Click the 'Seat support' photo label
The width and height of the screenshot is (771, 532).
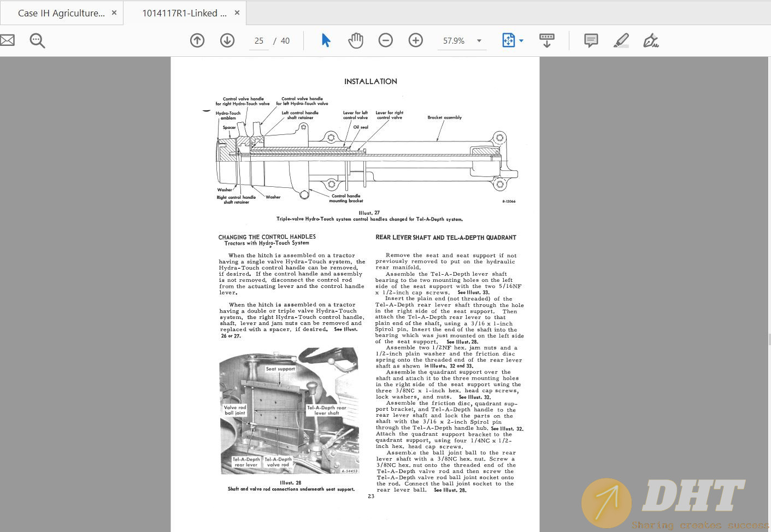(x=280, y=369)
